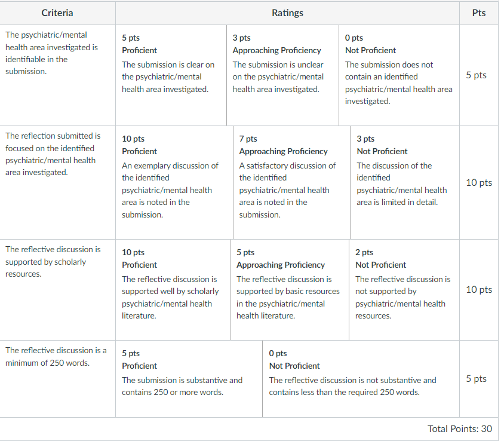Select 10 pts Proficient exemplary discussion rating

[x=174, y=183]
